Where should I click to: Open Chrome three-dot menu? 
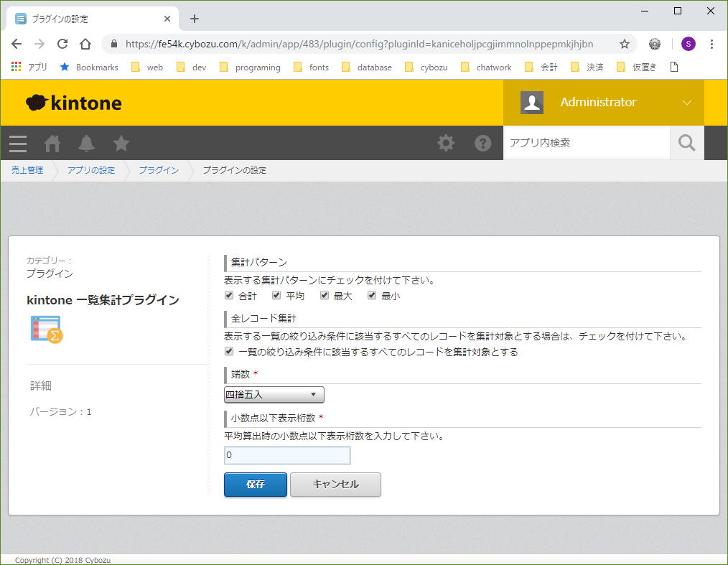tap(711, 44)
